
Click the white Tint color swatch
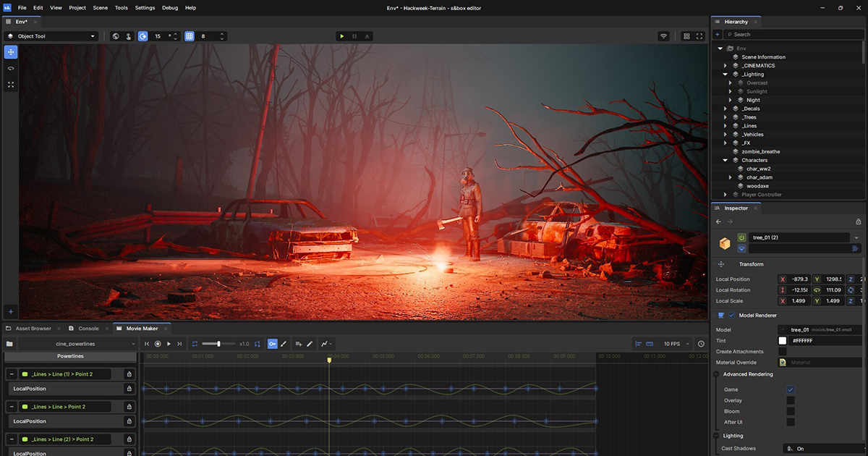point(783,341)
